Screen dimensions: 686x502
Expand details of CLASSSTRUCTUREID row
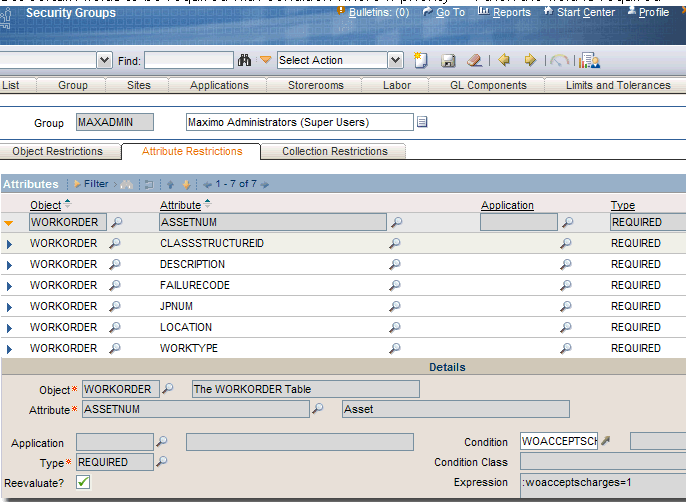[9, 244]
